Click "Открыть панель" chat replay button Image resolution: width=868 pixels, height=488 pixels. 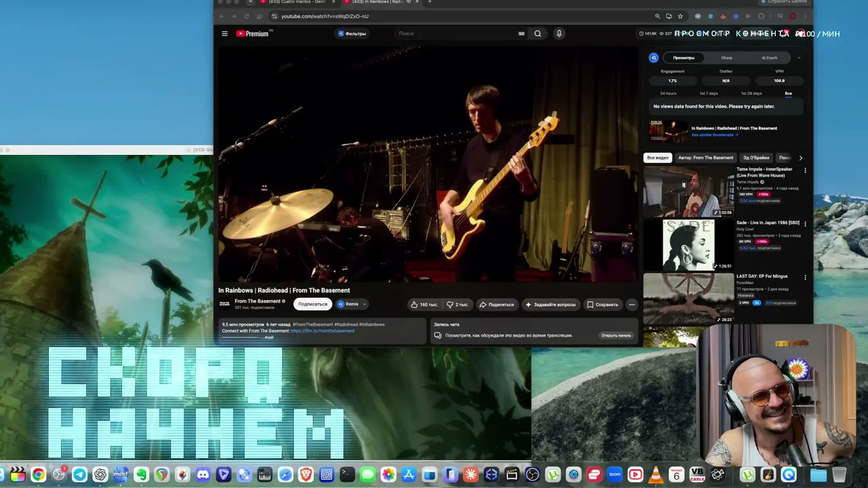click(x=616, y=335)
